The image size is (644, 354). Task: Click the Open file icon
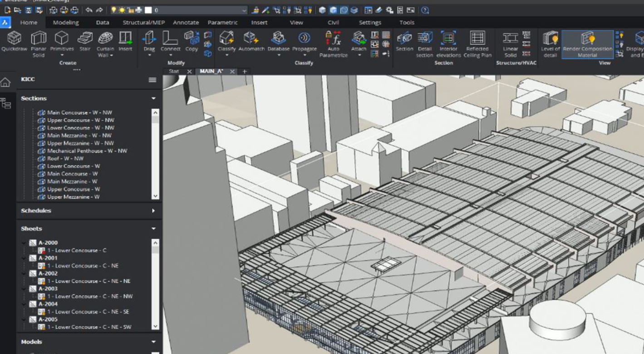[18, 10]
